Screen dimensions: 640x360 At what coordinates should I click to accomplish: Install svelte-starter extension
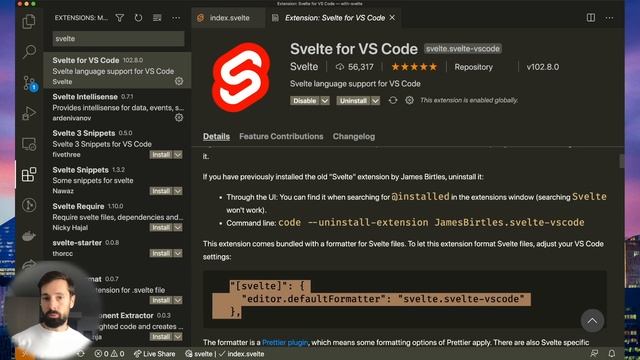click(161, 253)
